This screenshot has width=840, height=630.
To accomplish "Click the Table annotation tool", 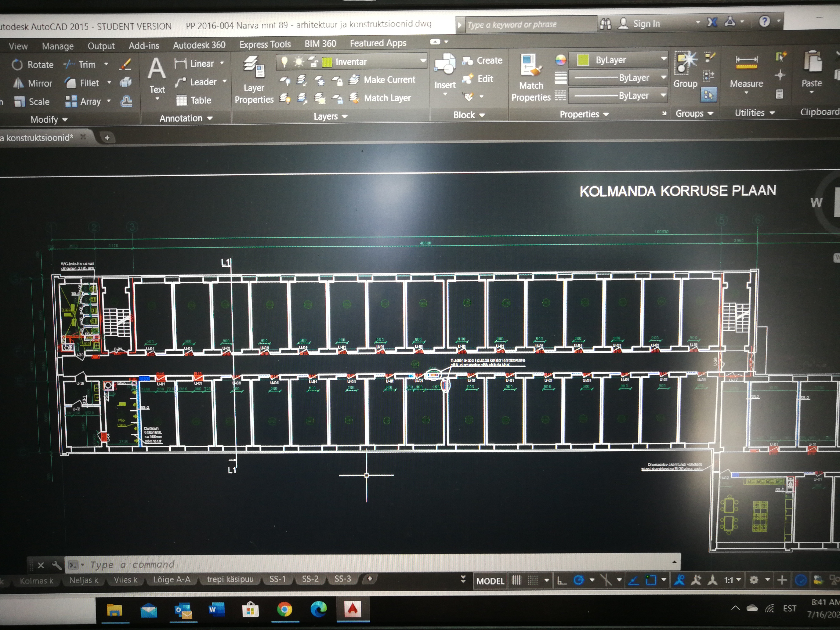I will (194, 101).
